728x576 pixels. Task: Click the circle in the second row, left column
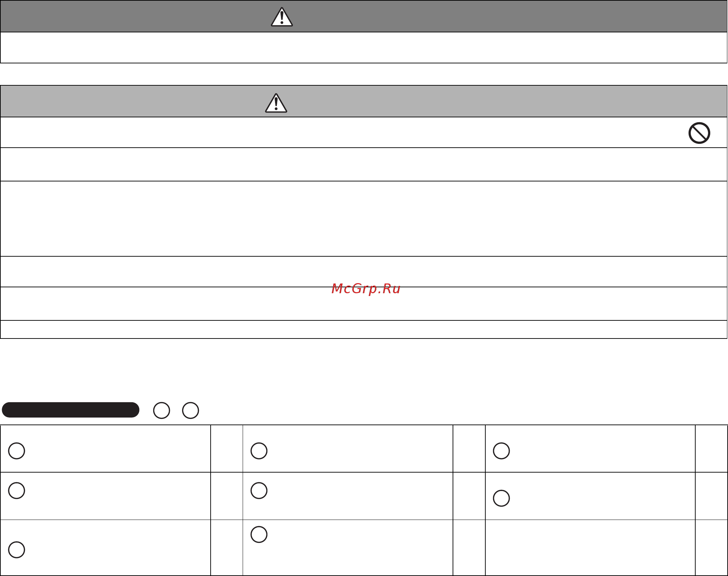[x=16, y=490]
